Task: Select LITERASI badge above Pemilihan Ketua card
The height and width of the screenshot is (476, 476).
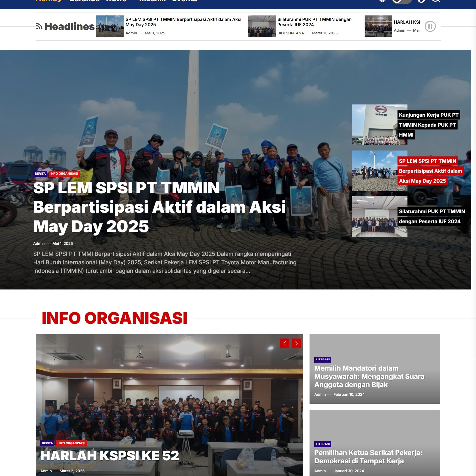Action: pos(323,444)
